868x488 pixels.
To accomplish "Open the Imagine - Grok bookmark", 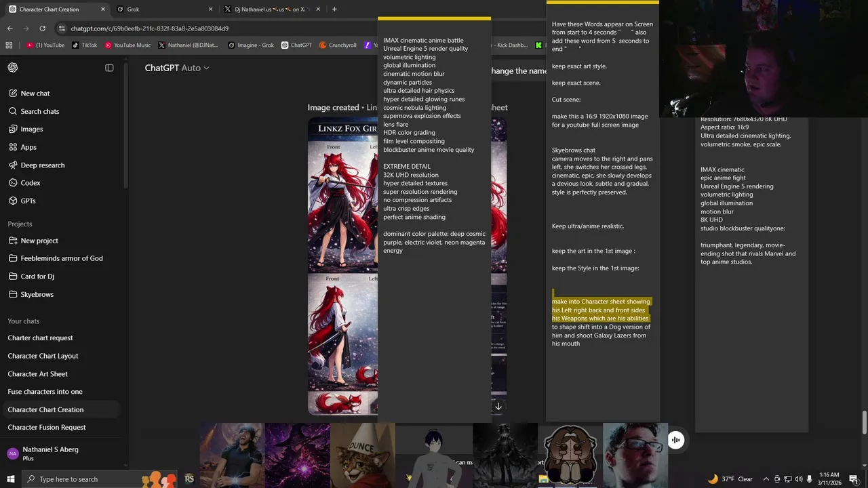I will 251,45.
